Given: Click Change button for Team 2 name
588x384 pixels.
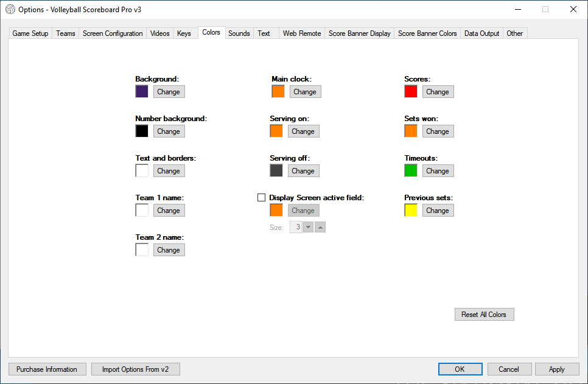Looking at the screenshot, I should [169, 250].
